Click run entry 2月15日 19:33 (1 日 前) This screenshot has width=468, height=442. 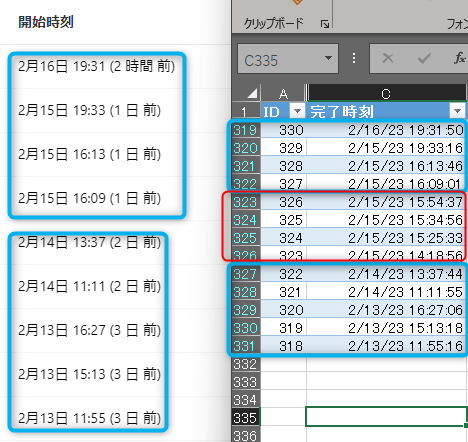point(90,110)
